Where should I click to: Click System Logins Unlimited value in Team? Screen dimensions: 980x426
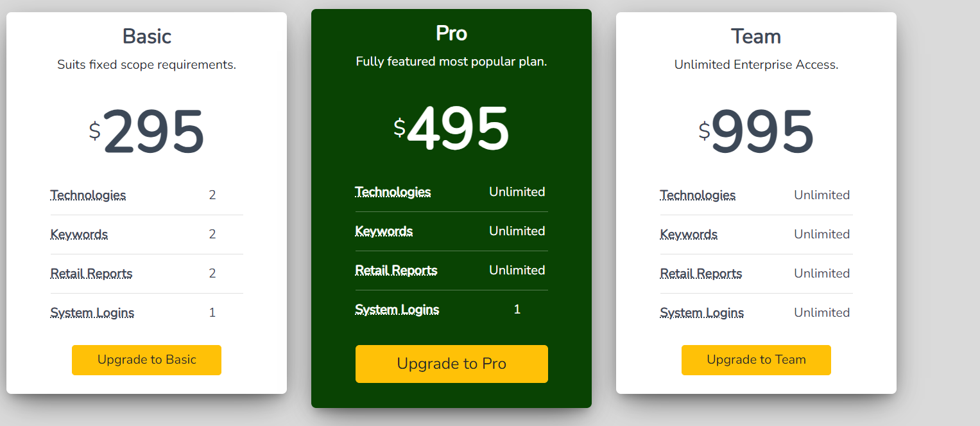tap(822, 313)
